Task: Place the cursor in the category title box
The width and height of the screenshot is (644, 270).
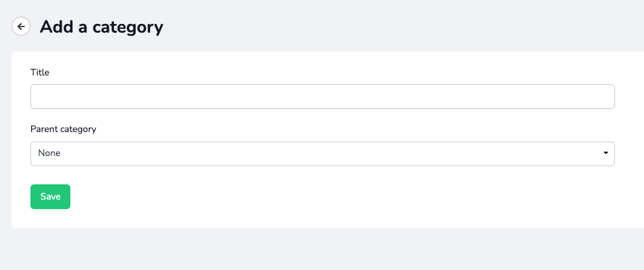Action: click(x=323, y=97)
